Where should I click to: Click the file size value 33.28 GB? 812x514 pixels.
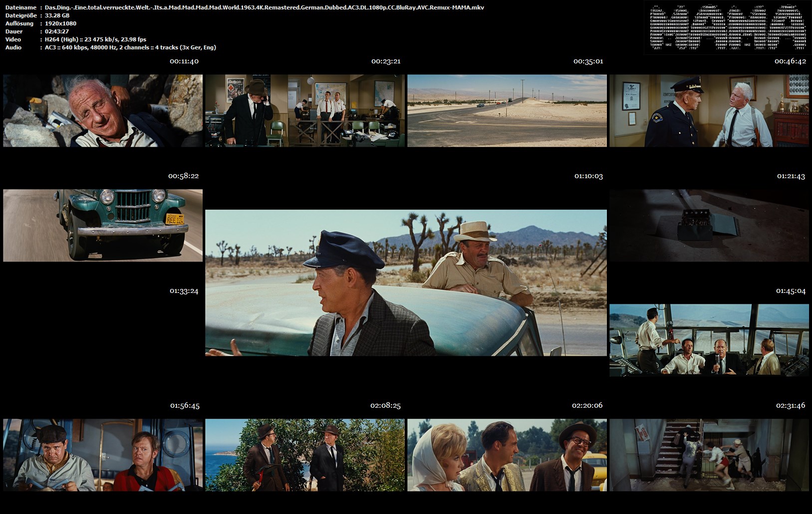point(57,15)
